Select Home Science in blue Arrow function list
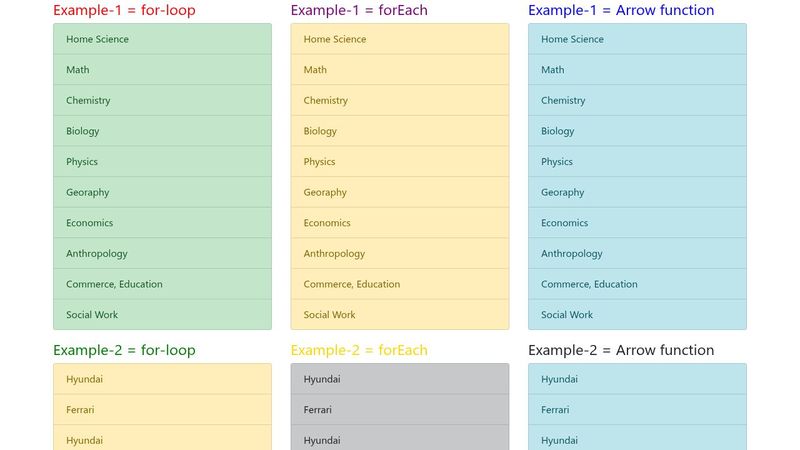Viewport: 800px width, 450px height. [x=573, y=39]
